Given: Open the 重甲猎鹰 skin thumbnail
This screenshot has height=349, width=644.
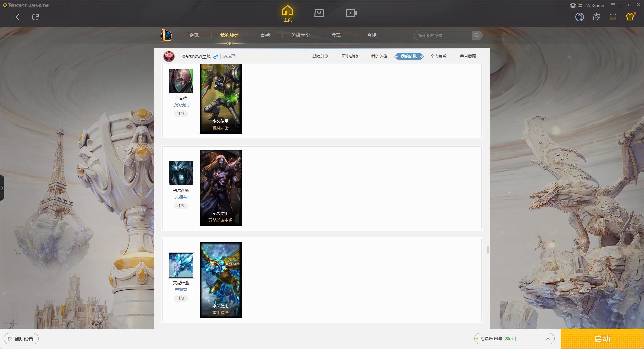Looking at the screenshot, I should click(x=220, y=280).
